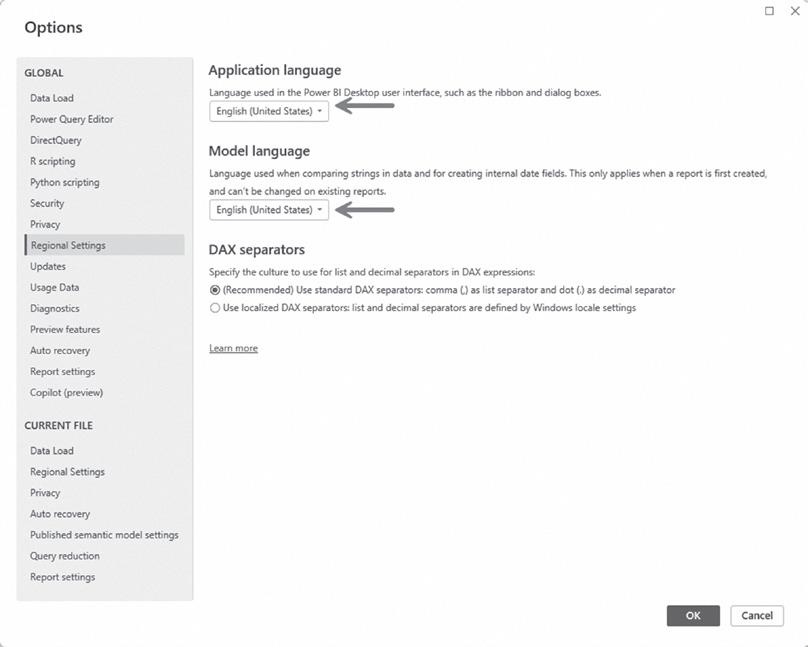The height and width of the screenshot is (647, 808).
Task: Go to Power Query Editor options
Action: pos(72,119)
